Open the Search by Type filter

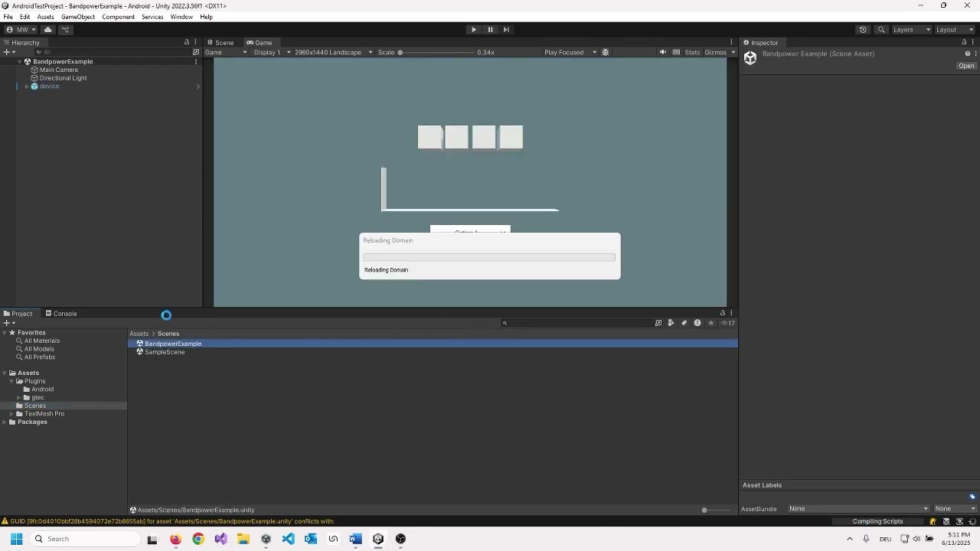pos(671,323)
